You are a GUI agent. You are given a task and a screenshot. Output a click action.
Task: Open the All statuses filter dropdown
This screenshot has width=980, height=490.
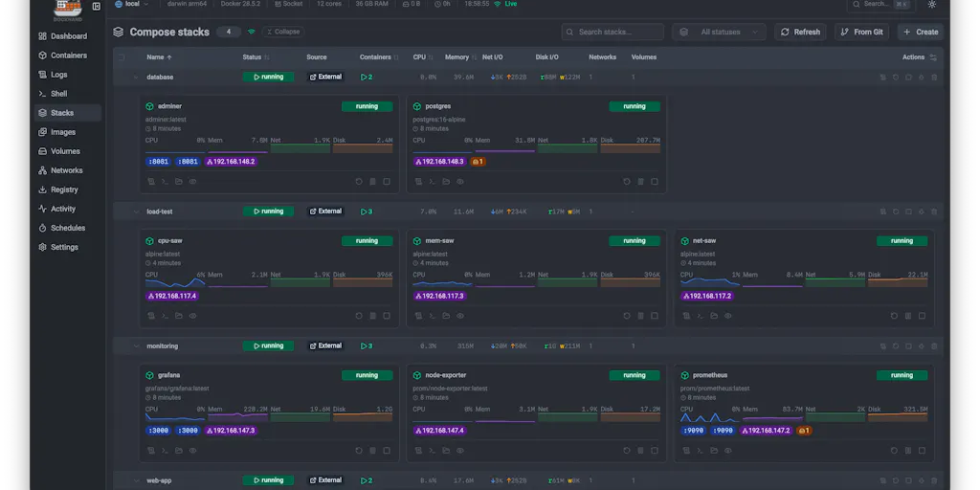click(720, 32)
